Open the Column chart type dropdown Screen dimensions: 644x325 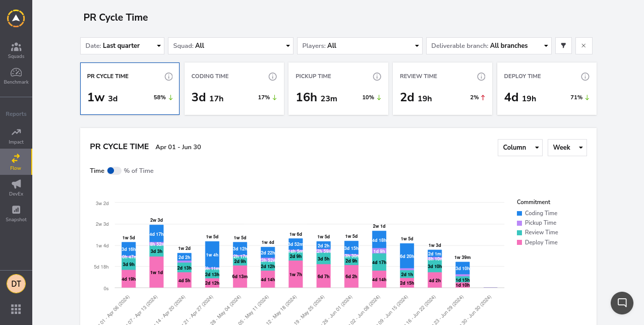pos(520,148)
